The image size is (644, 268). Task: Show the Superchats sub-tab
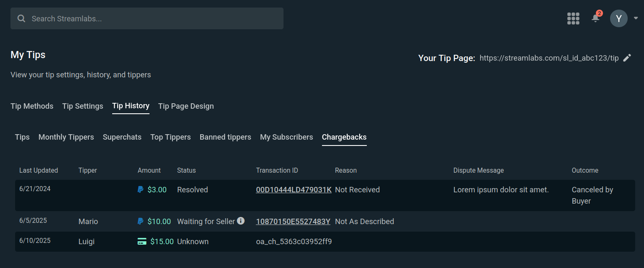click(x=122, y=137)
